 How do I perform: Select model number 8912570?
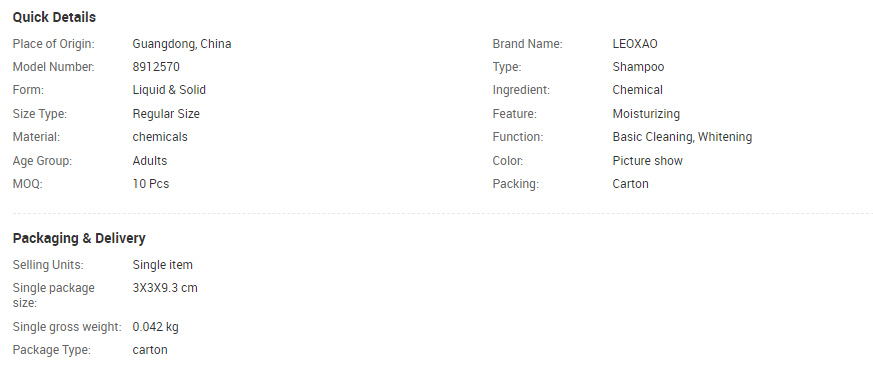click(156, 67)
